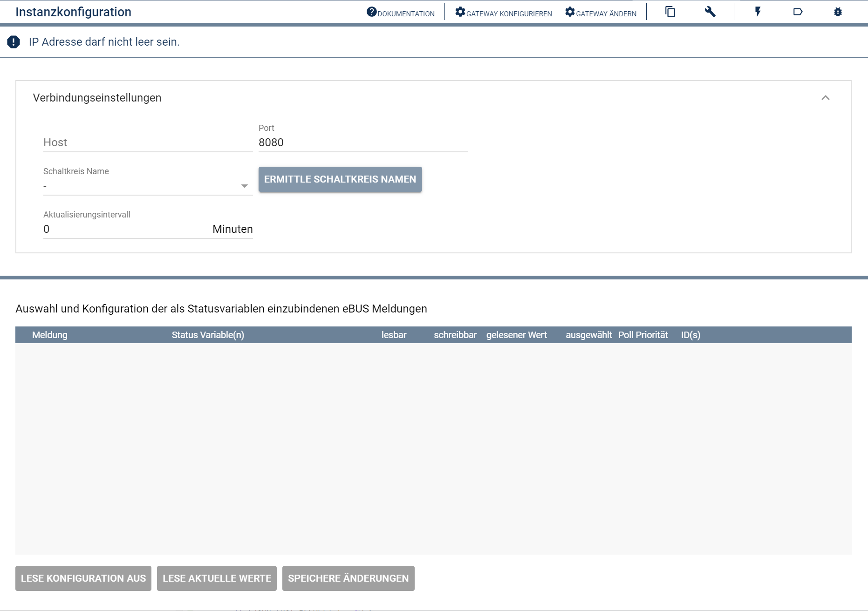Viewport: 868px width, 611px height.
Task: Click Speichere Änderungen button
Action: coord(349,578)
